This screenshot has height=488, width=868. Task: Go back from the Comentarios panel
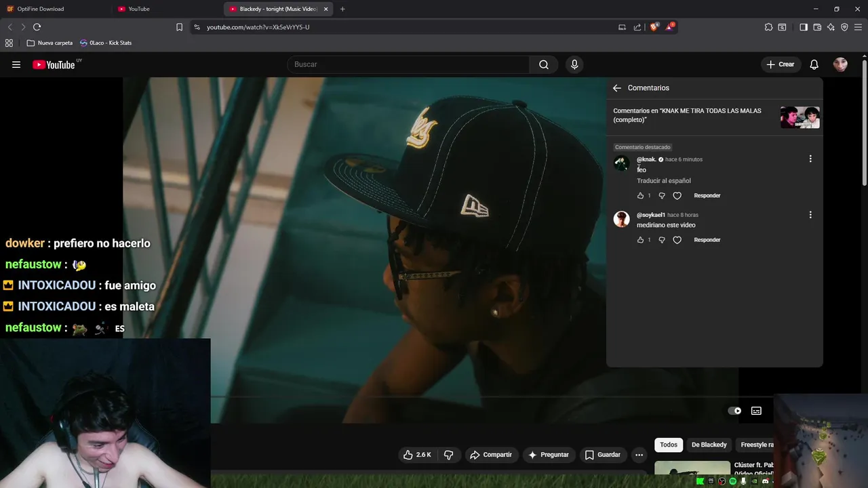(x=616, y=88)
